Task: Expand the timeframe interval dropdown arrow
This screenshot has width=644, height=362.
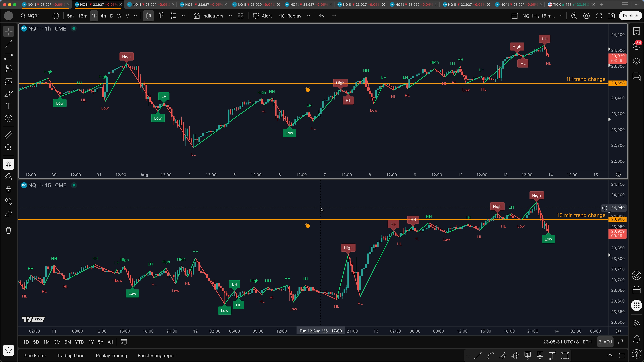Action: coord(136,16)
